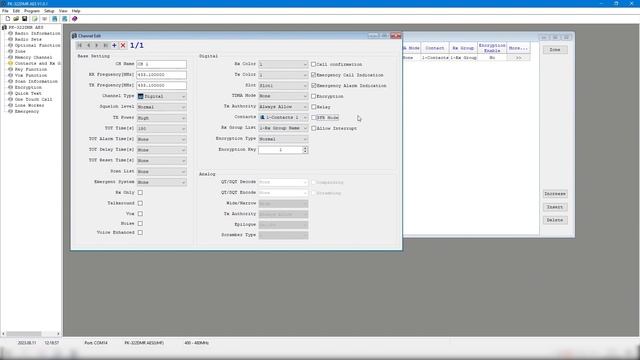
Task: Click the New file toolbar icon
Action: tap(7, 19)
